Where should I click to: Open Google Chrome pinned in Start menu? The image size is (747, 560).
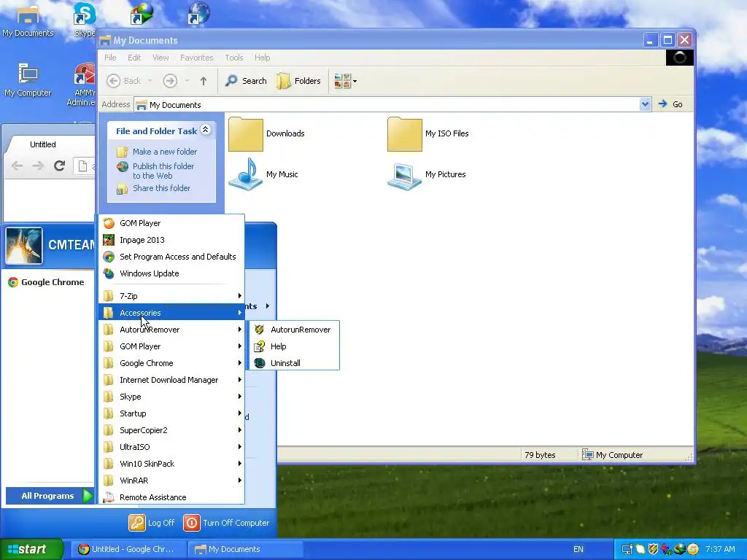(x=47, y=282)
